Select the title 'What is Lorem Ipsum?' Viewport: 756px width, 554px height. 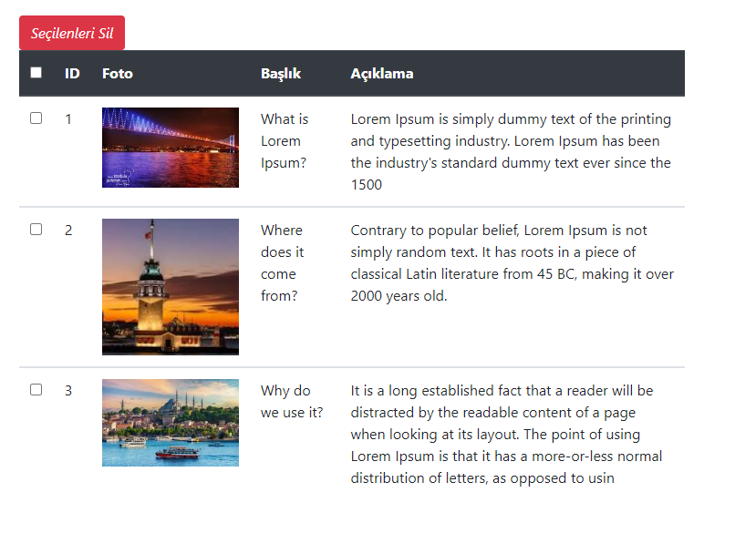[x=285, y=141]
